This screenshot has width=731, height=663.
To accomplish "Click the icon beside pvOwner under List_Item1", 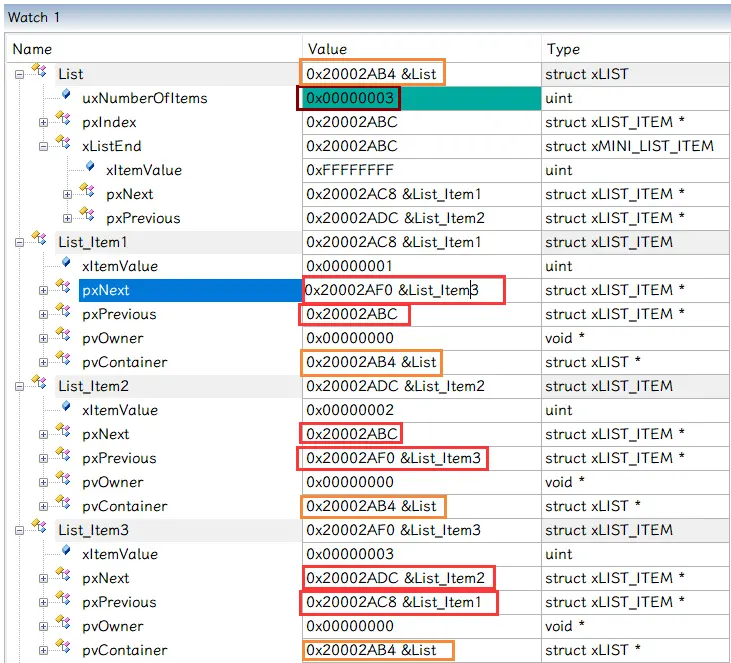I will click(63, 337).
